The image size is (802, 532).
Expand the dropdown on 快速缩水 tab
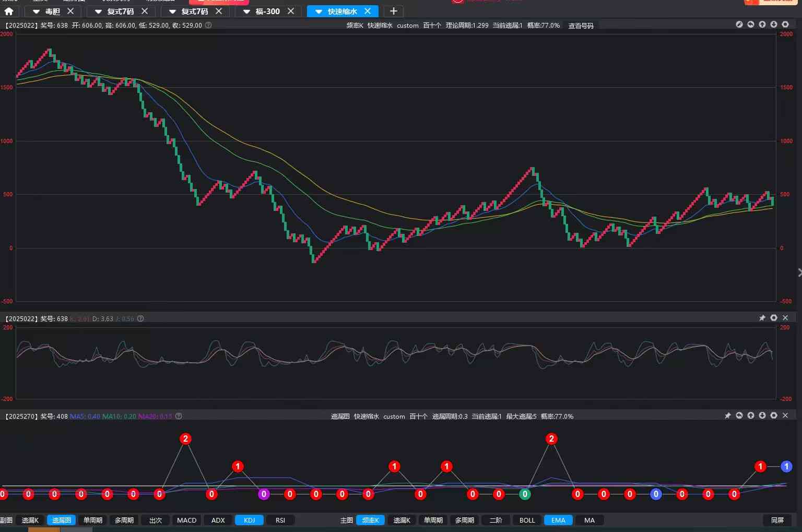(319, 11)
